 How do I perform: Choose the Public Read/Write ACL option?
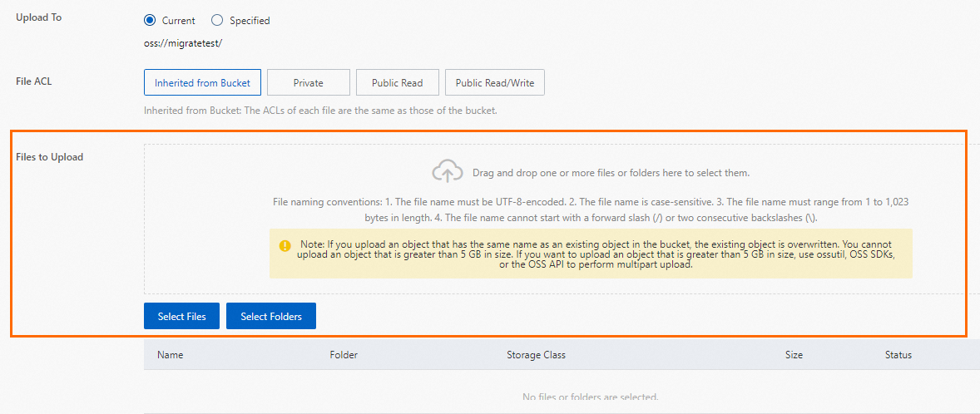(495, 82)
